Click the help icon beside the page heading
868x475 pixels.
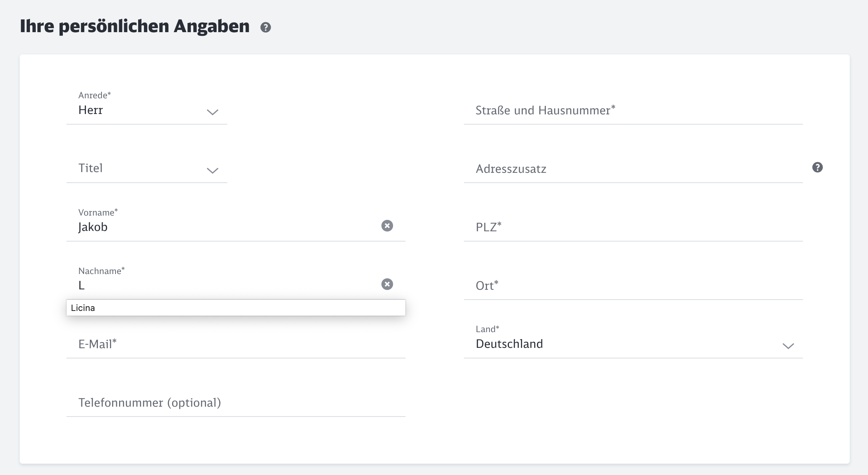[266, 27]
